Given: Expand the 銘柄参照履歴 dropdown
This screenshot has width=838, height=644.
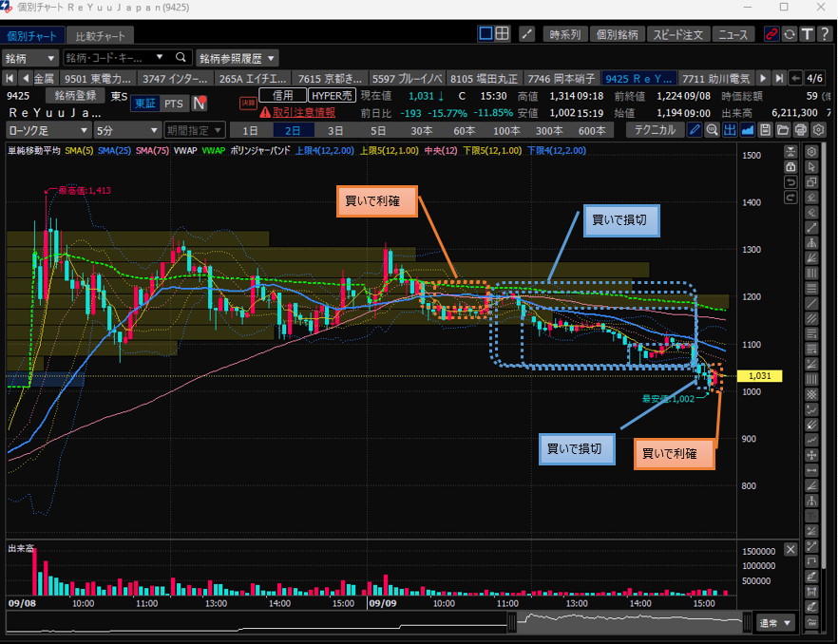Looking at the screenshot, I should (x=237, y=58).
